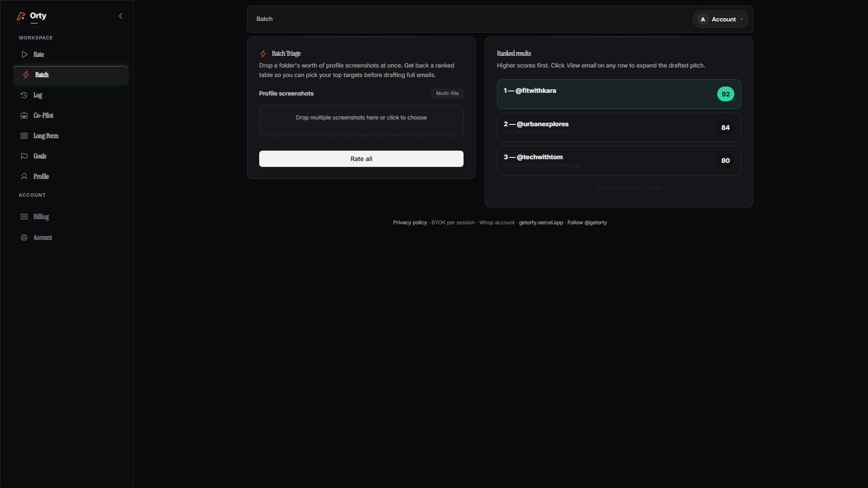Click the sidebar Account circle icon

click(24, 238)
